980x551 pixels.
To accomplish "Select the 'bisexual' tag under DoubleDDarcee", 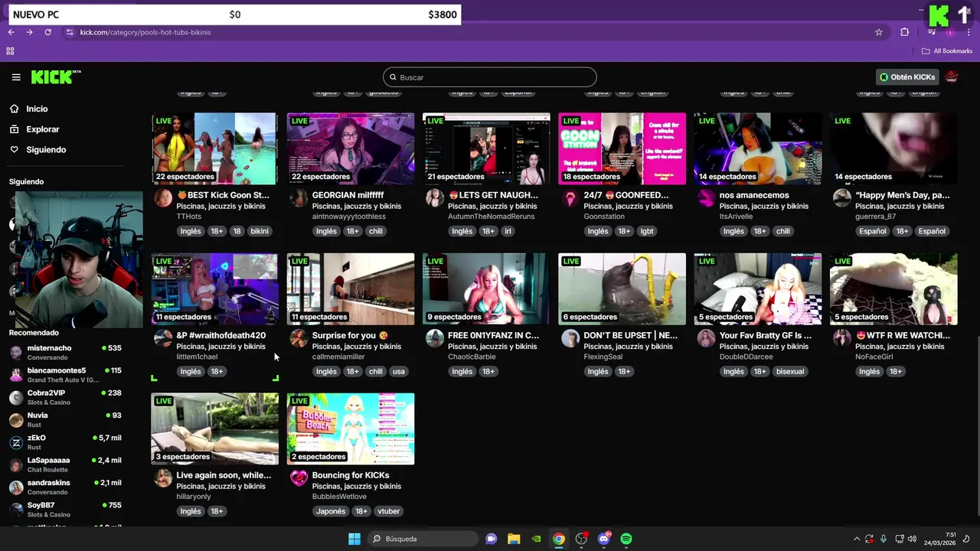I will 790,371.
